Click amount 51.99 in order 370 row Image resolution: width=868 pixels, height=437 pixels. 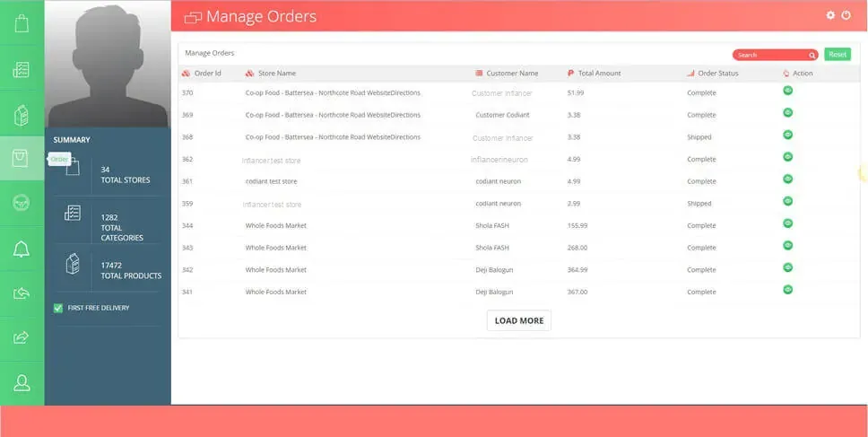(576, 93)
